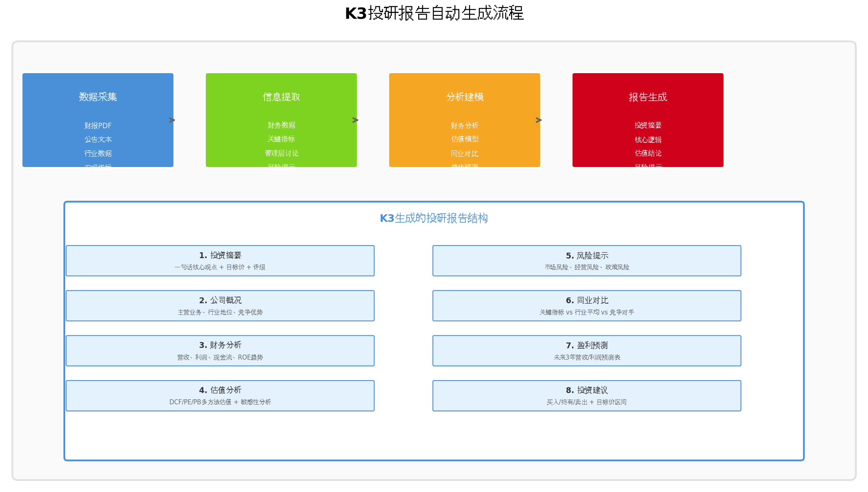Click 核心逻辑 in the red box
Viewport: 868px width, 492px height.
(x=648, y=140)
